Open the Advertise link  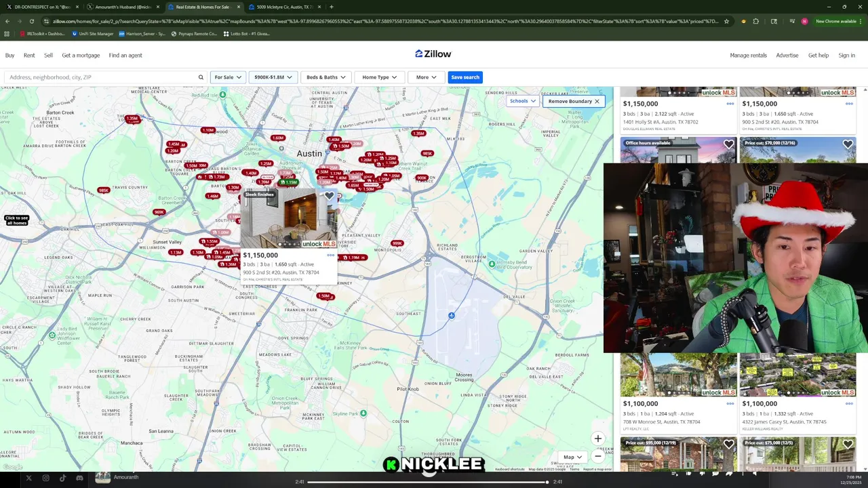point(787,56)
